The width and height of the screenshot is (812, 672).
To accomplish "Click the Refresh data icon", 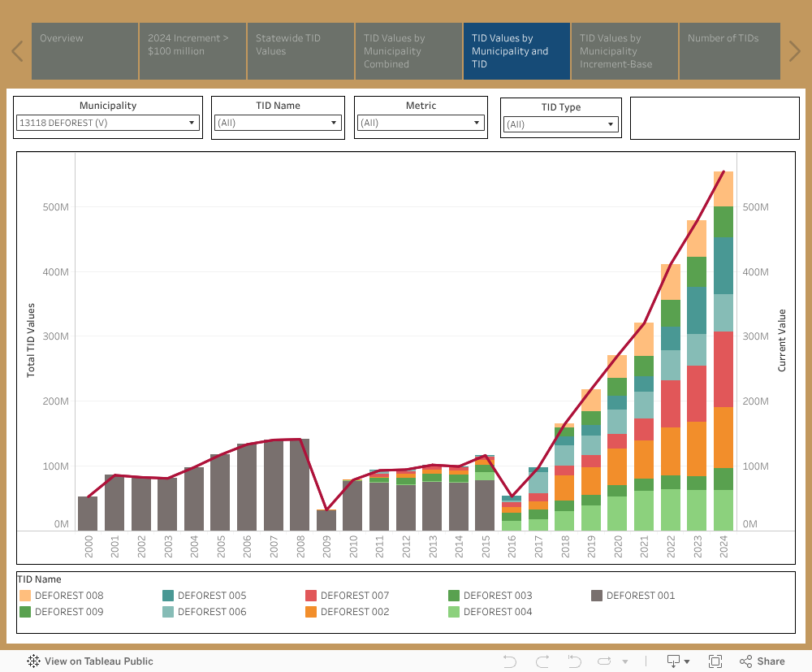I will [x=607, y=661].
